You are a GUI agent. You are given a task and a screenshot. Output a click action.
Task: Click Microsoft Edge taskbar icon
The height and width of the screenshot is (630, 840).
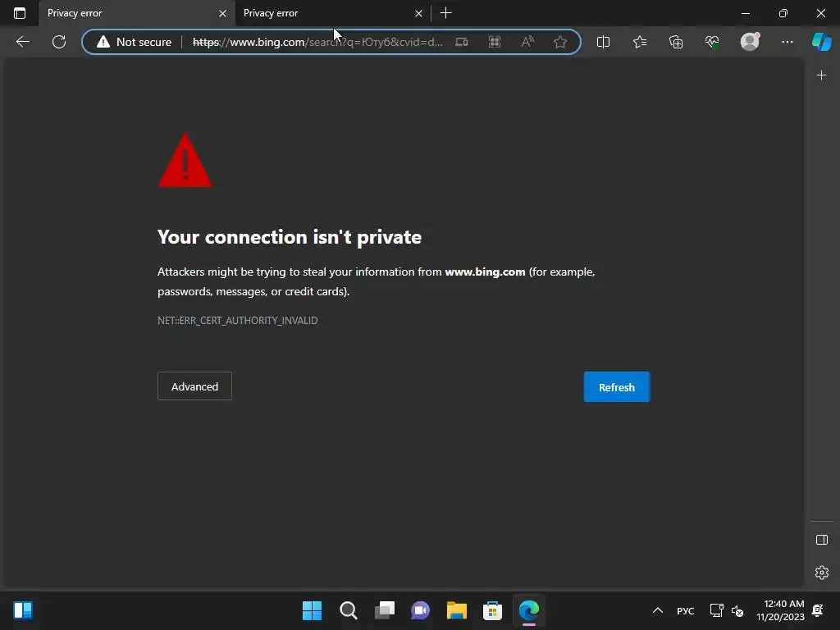529,610
